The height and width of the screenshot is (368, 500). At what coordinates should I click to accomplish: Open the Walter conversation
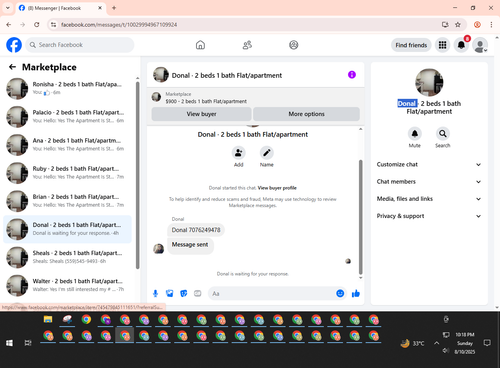(67, 285)
